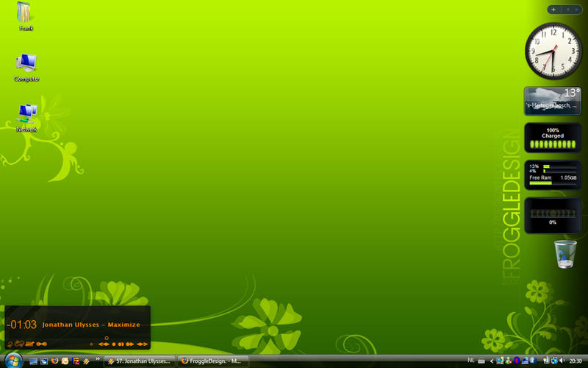588x368 pixels.
Task: Toggle the repeat icon in the player
Action: click(10, 344)
